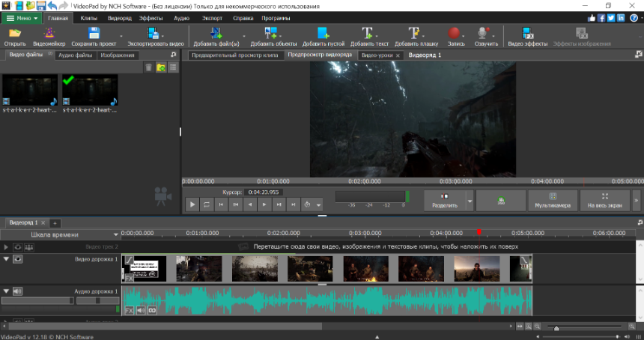The width and height of the screenshot is (644, 340).
Task: Open a file with the Открыть icon
Action: (15, 33)
